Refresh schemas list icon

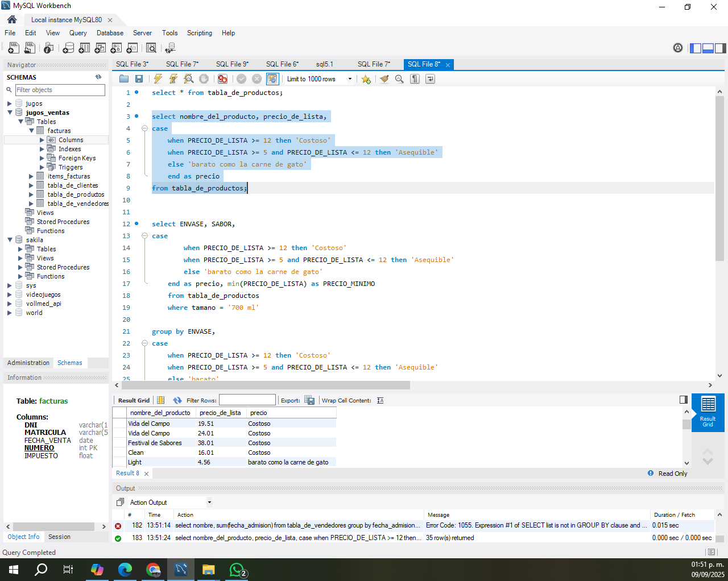click(98, 77)
